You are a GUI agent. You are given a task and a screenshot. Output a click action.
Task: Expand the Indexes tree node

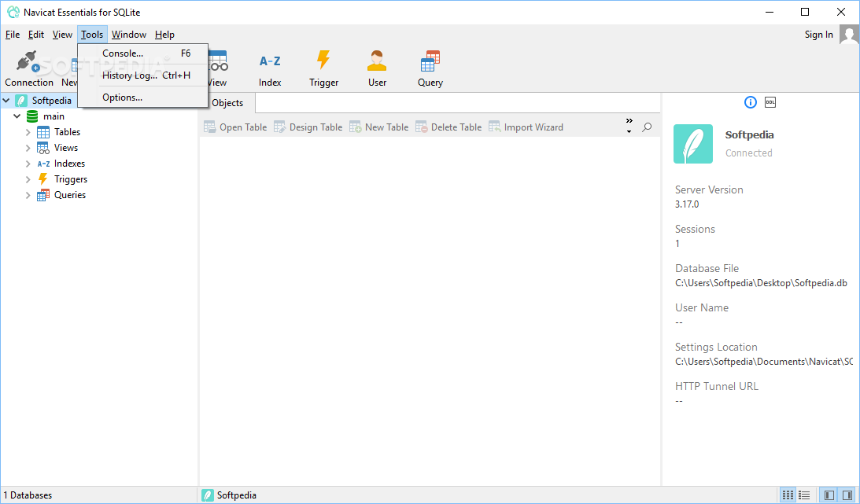point(28,164)
